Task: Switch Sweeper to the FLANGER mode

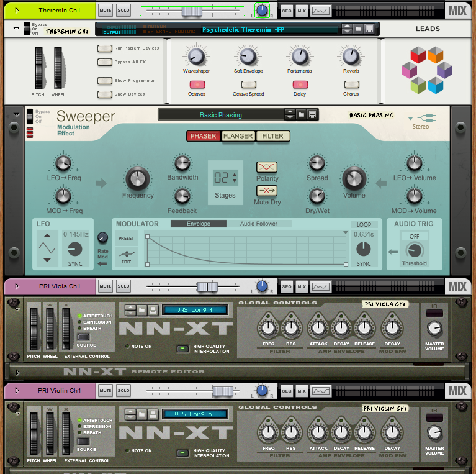Action: tap(238, 136)
